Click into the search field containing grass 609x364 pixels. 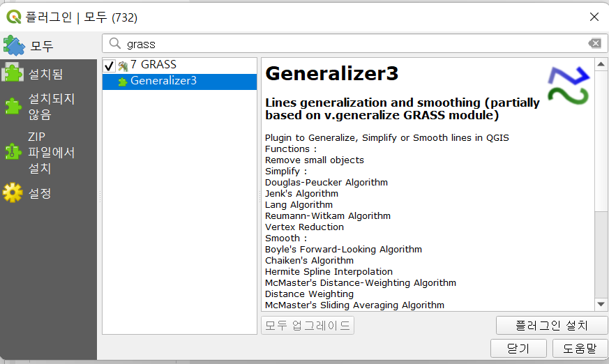click(x=354, y=43)
